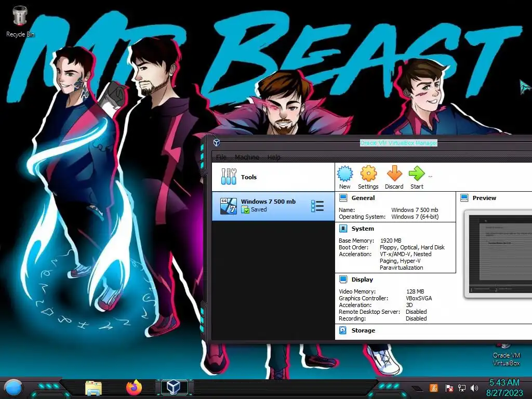Select the Tools wrench icon
This screenshot has width=532, height=399.
[229, 177]
